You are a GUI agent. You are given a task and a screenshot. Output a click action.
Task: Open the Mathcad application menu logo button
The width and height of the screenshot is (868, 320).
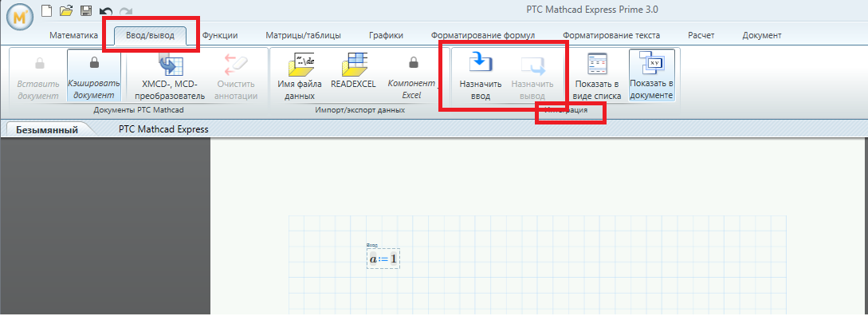coord(19,17)
